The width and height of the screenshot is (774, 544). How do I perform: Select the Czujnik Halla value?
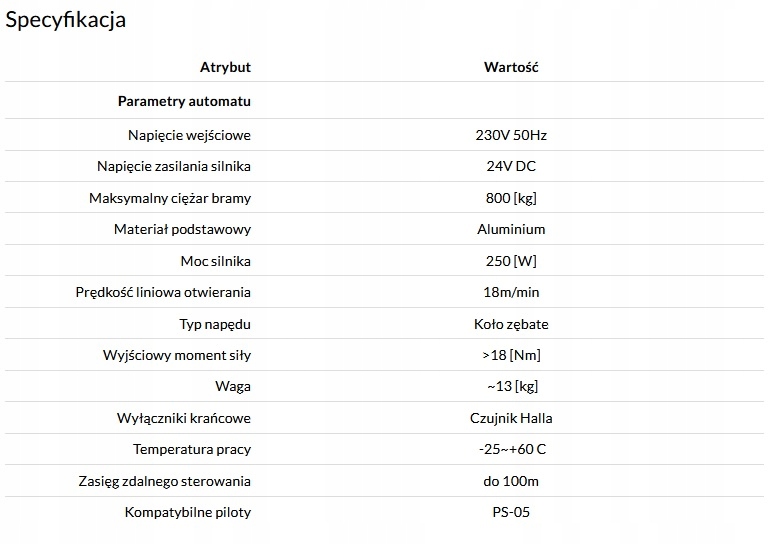[x=511, y=418]
